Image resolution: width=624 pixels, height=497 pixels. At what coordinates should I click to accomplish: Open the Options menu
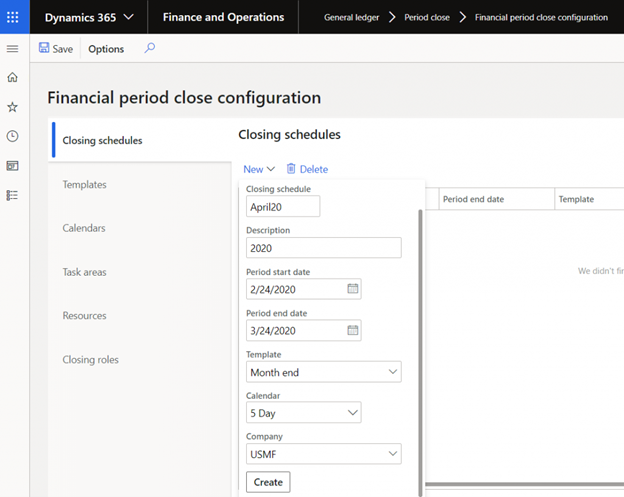click(106, 49)
